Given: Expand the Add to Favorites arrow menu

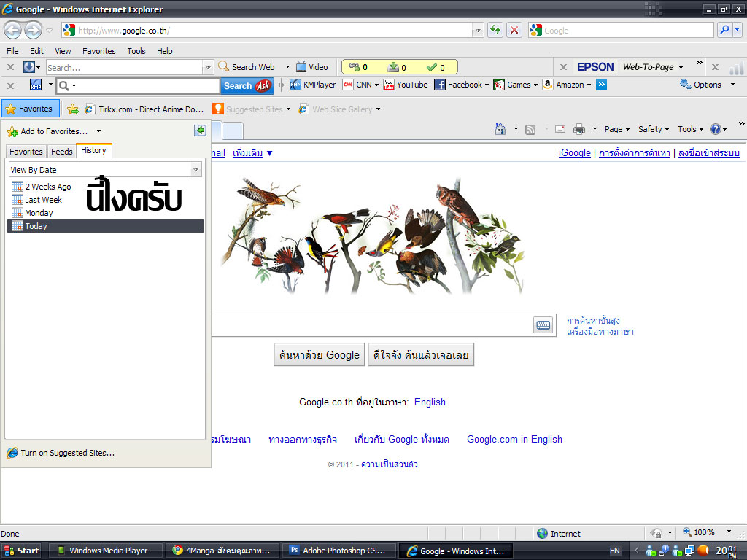Looking at the screenshot, I should [x=98, y=131].
